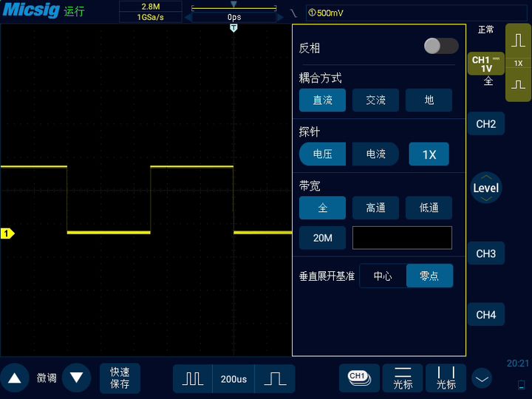Select the 20M bandwidth limit button
Viewport: 532px width, 399px height.
click(x=322, y=238)
